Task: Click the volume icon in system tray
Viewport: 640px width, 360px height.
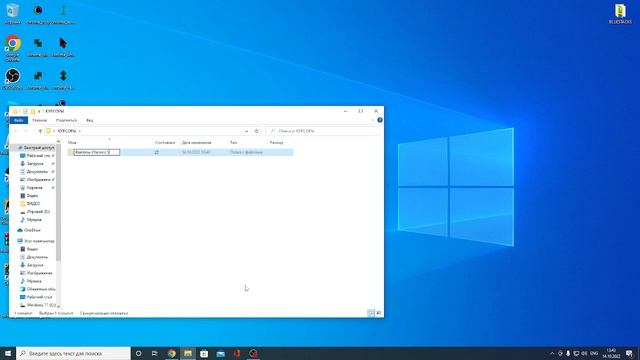Action: point(584,353)
